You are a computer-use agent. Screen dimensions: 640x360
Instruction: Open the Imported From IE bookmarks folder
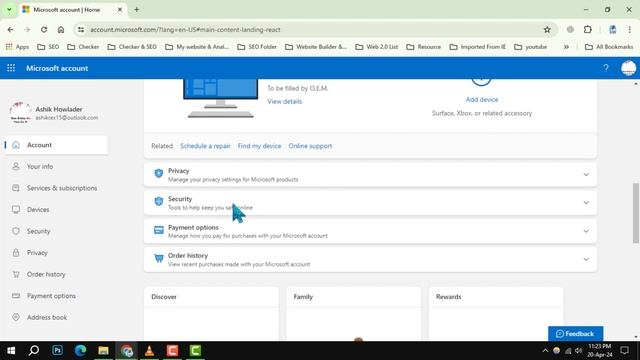click(478, 47)
